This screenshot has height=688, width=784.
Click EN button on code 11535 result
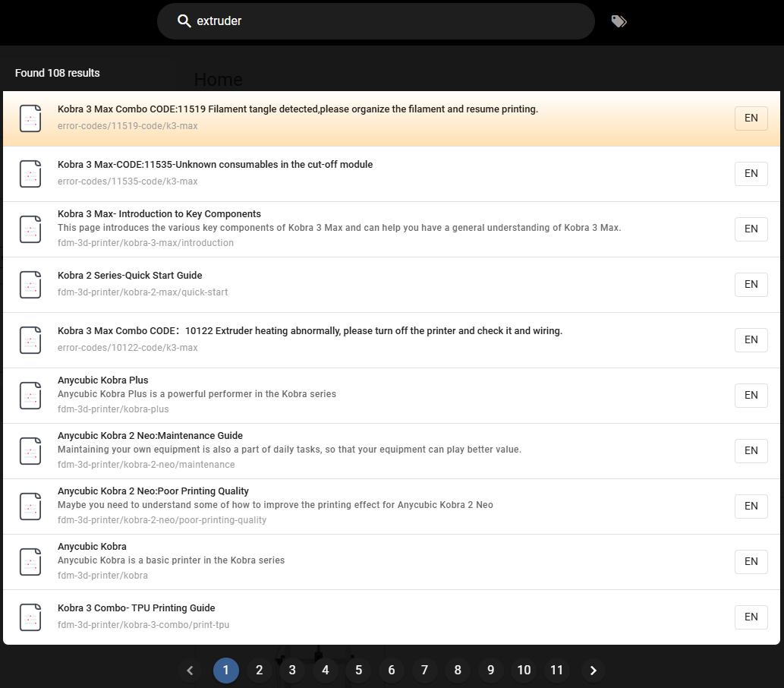click(x=751, y=174)
